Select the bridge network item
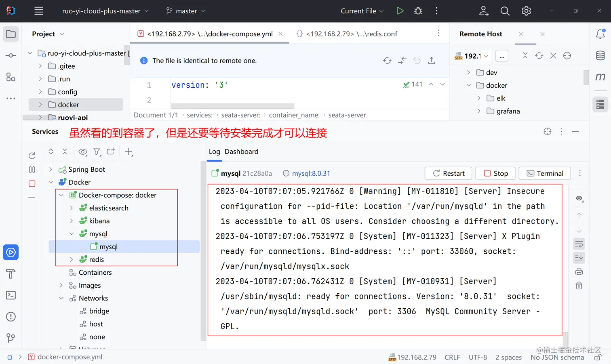This screenshot has height=364, width=611. tap(99, 311)
